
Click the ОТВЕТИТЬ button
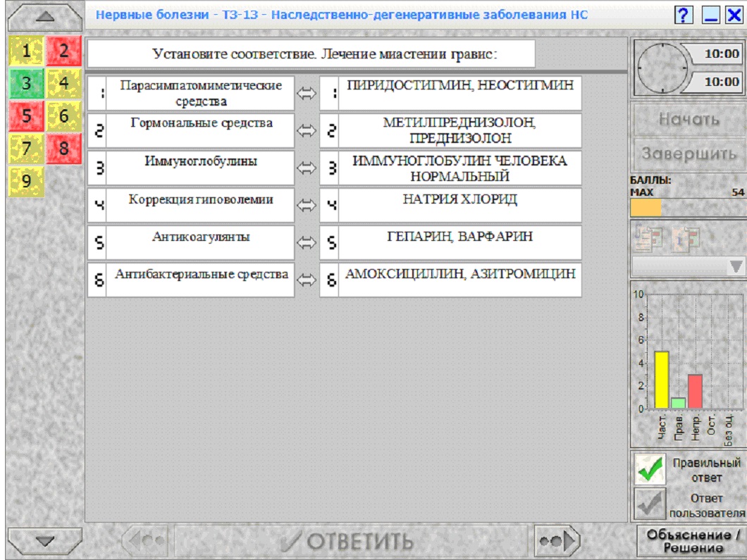tap(351, 541)
